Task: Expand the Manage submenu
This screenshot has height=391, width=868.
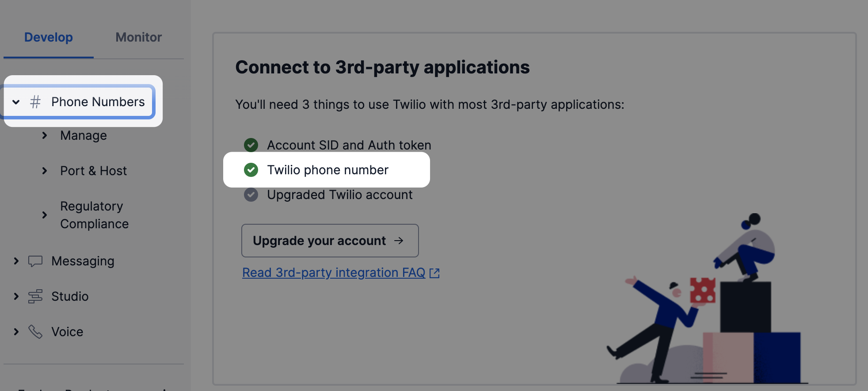Action: [x=45, y=135]
